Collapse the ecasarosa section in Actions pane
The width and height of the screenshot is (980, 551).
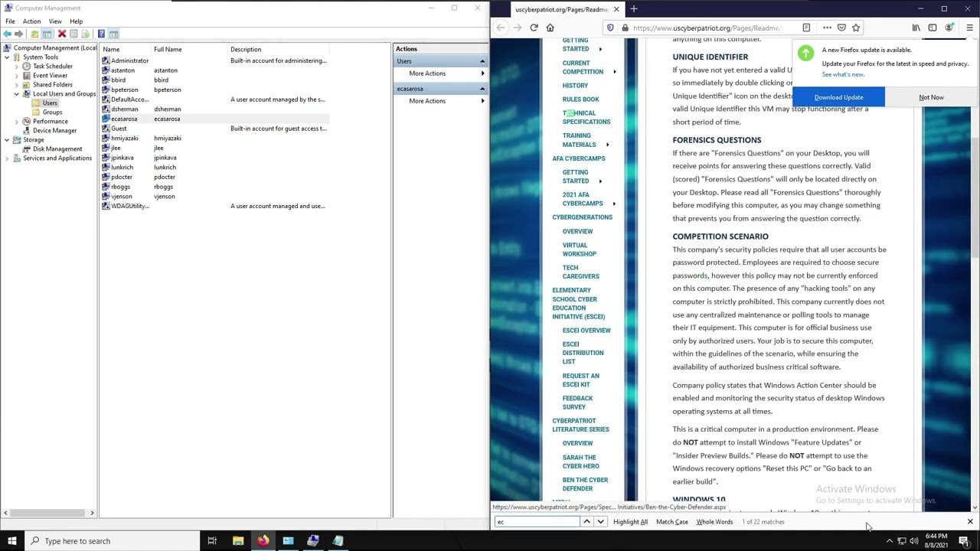[482, 89]
